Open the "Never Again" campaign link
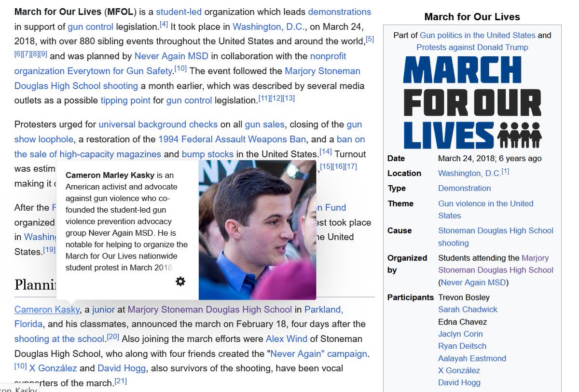The image size is (579, 392). point(318,353)
